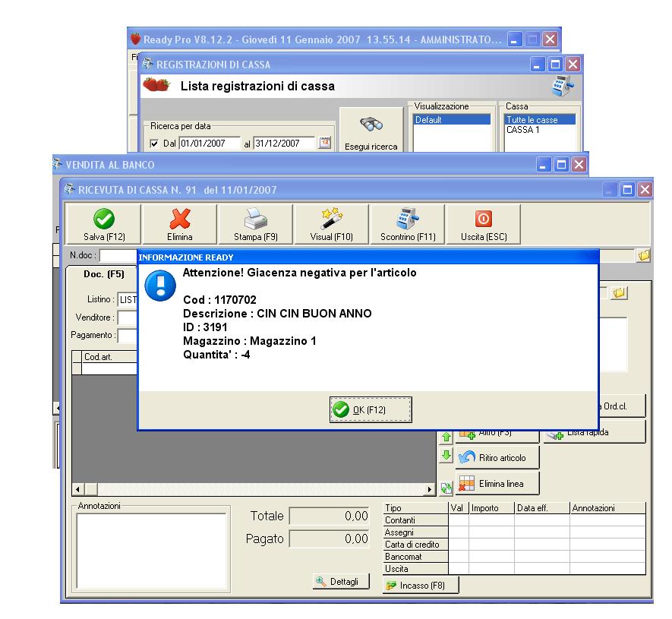
Task: Select the Assegni payment row
Action: point(515,532)
